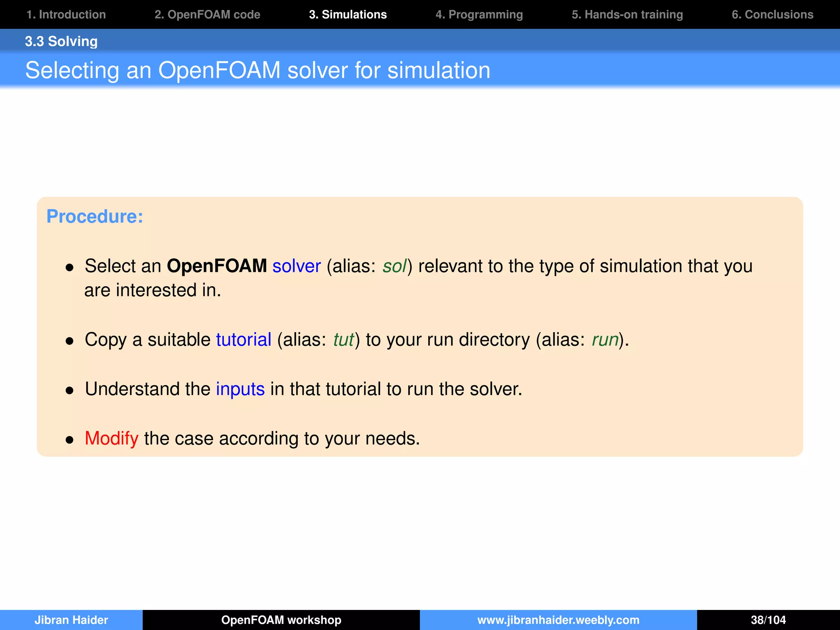The image size is (840, 630).
Task: Click the blue word 'tutorial'
Action: (x=244, y=340)
